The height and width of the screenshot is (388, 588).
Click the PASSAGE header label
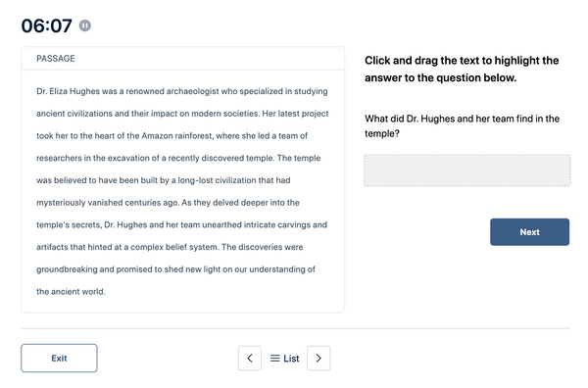[56, 59]
